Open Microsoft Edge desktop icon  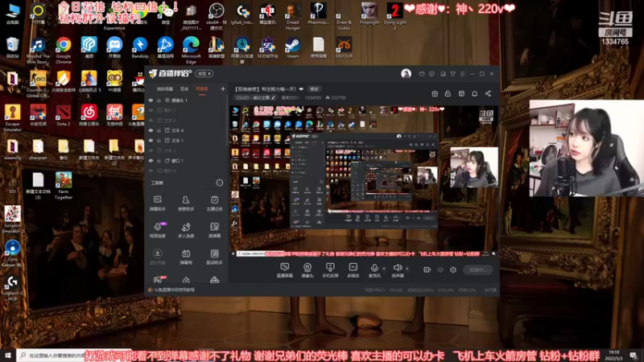pyautogui.click(x=191, y=49)
